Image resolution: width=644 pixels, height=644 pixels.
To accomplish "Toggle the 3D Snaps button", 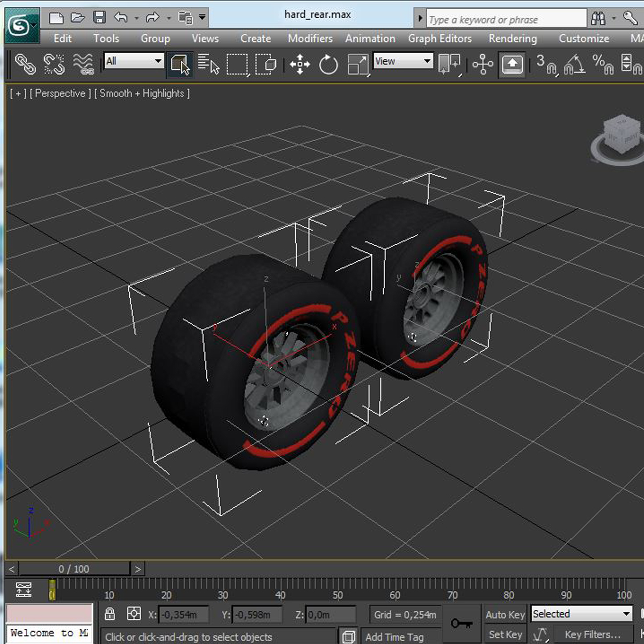I will tap(546, 64).
